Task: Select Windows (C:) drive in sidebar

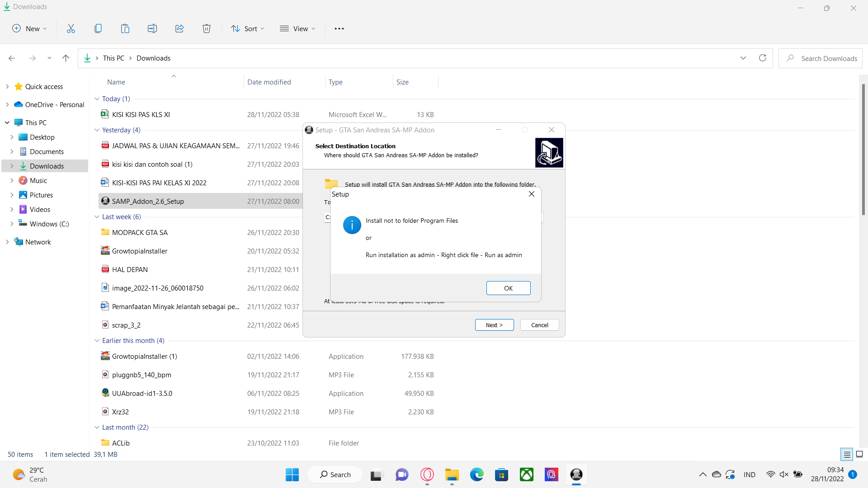Action: [x=49, y=224]
